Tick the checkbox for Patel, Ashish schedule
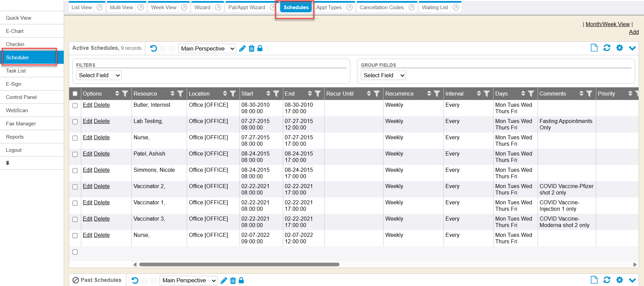The image size is (644, 286). click(x=75, y=154)
